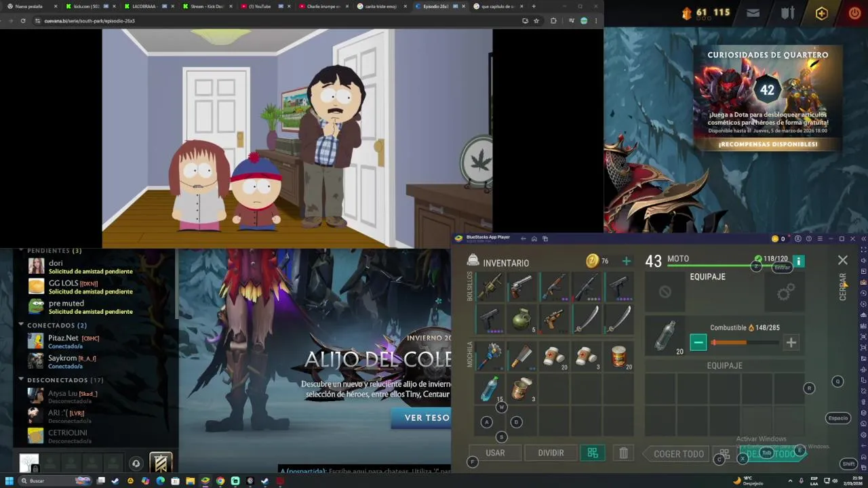Click the green sort inventory grid icon

point(593,453)
